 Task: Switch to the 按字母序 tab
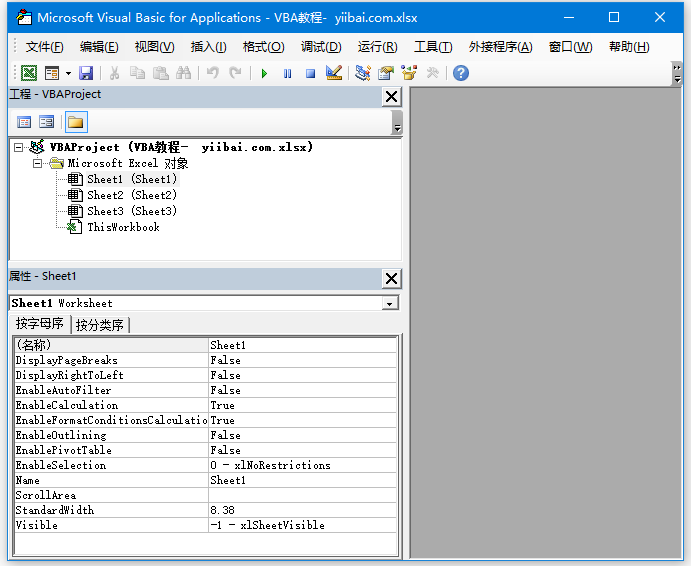[40, 324]
